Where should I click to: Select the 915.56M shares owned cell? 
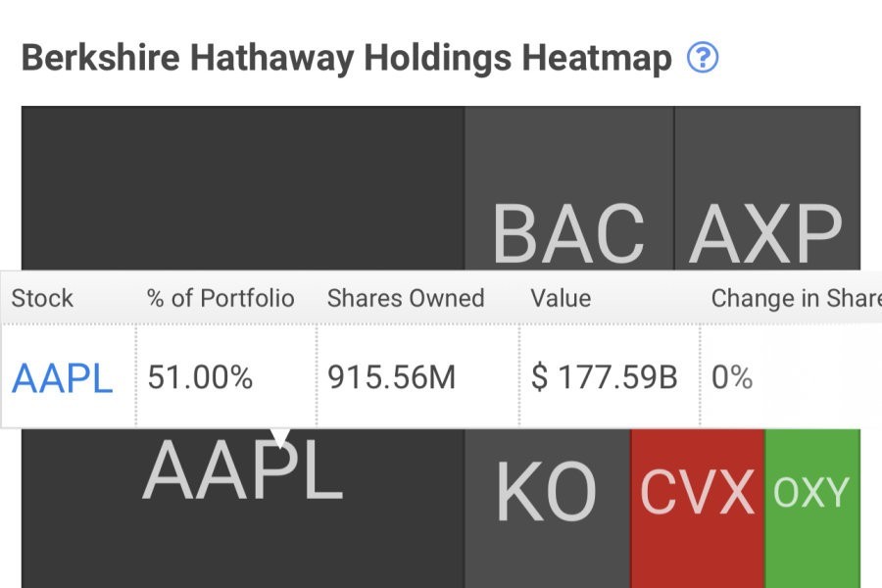tap(392, 378)
